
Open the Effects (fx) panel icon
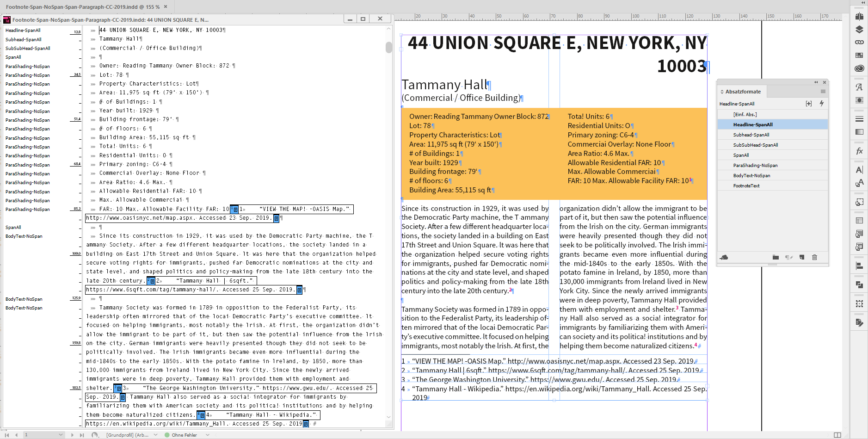point(859,151)
